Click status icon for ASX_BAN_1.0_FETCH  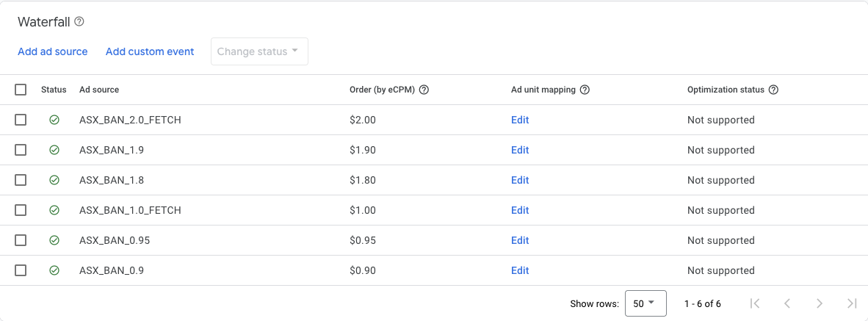pyautogui.click(x=54, y=210)
